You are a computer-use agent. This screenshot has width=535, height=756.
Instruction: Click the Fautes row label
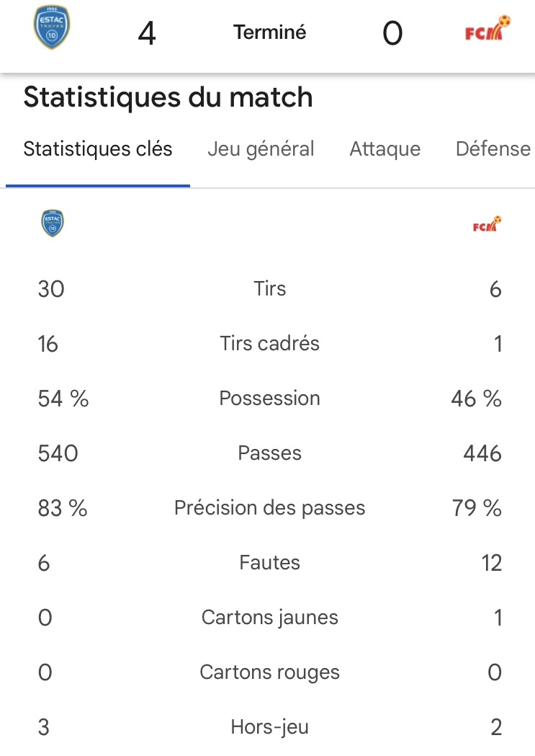[x=270, y=563]
